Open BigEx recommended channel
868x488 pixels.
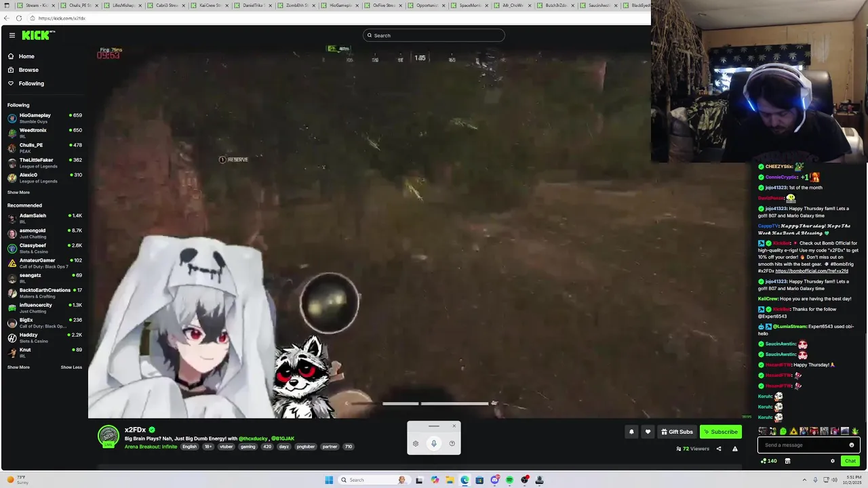pos(44,323)
